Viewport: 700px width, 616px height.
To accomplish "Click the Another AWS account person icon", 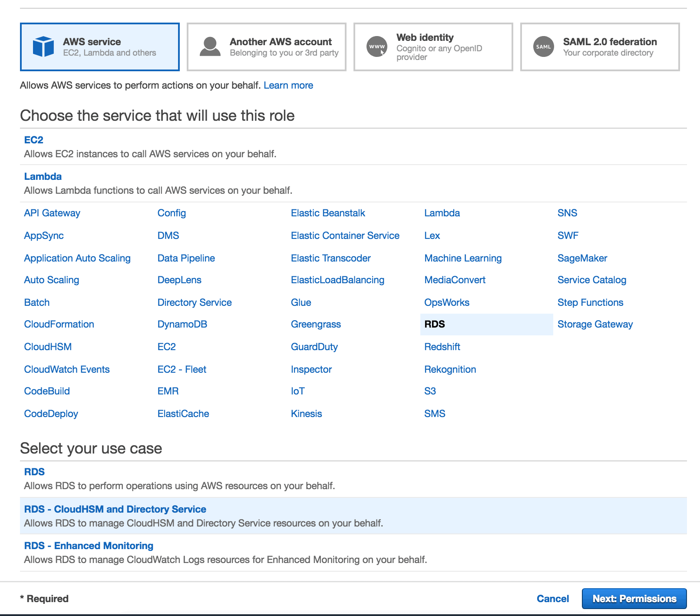I will pos(210,46).
